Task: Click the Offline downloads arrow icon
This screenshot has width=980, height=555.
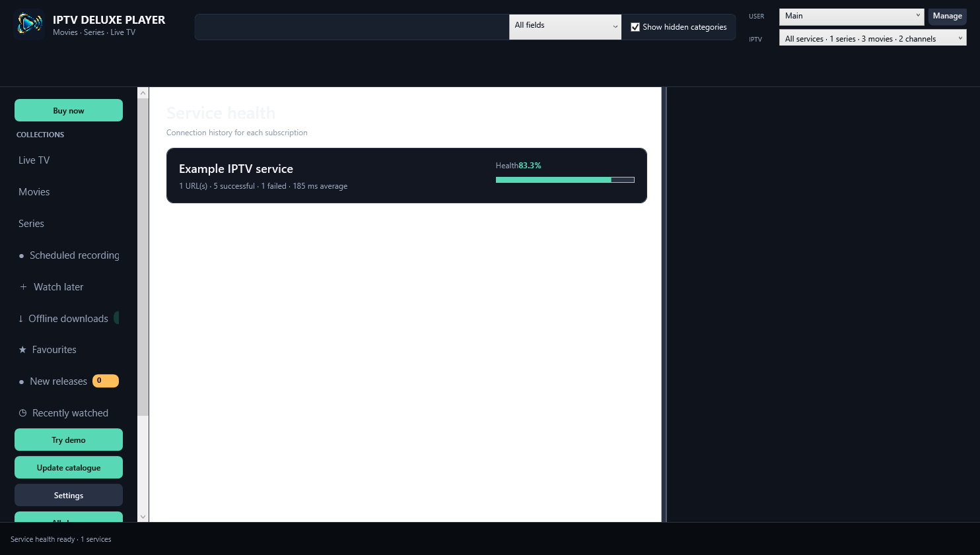Action: pyautogui.click(x=20, y=319)
